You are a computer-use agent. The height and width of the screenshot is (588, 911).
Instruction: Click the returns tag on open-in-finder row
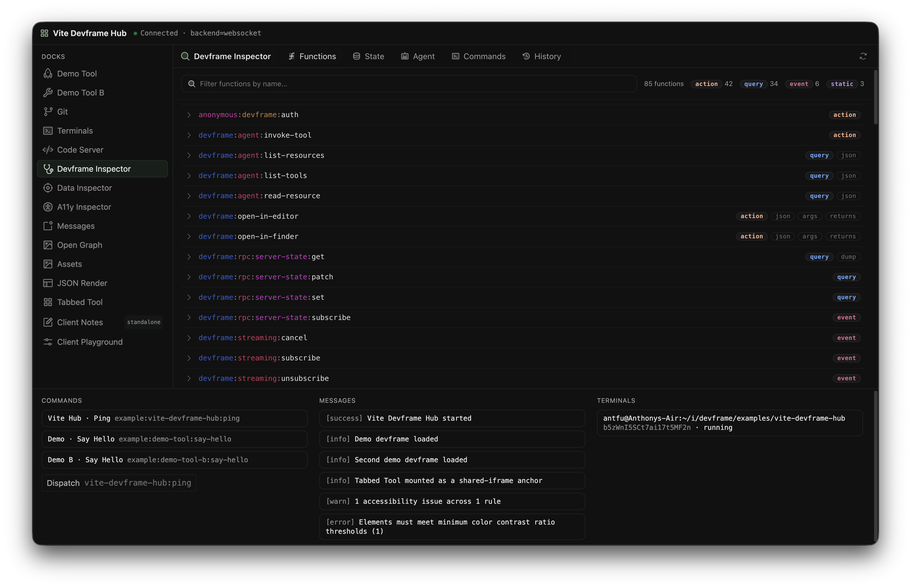point(843,236)
